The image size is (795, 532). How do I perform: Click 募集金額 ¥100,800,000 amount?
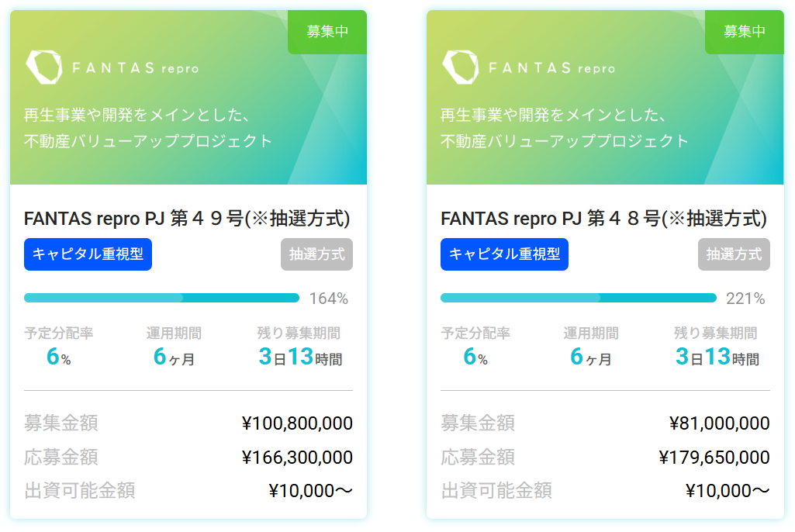pos(297,423)
